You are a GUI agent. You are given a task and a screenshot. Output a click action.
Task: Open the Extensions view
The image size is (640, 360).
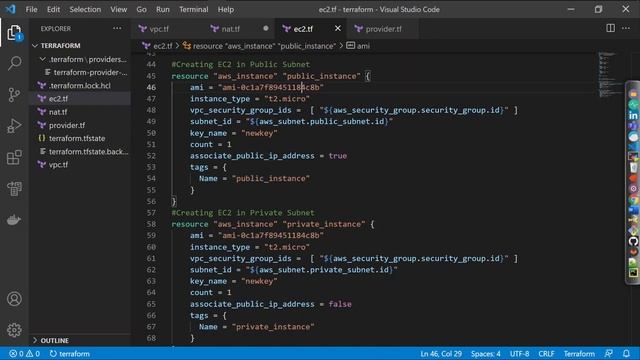click(x=14, y=157)
